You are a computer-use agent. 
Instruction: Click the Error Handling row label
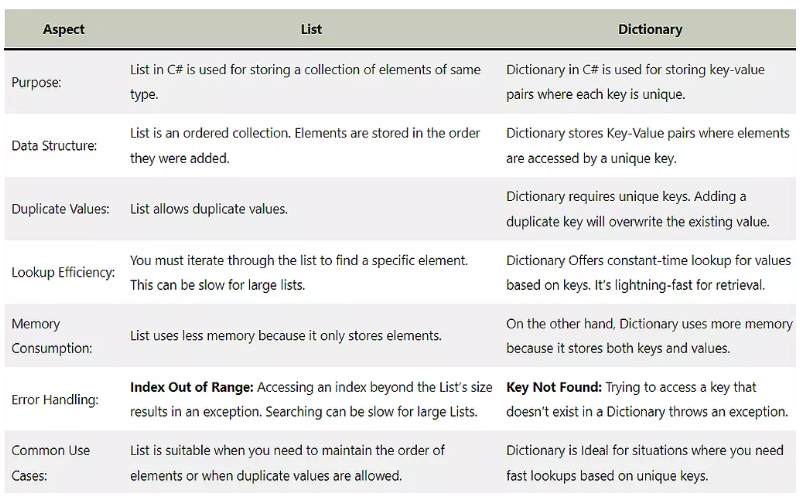tap(55, 399)
